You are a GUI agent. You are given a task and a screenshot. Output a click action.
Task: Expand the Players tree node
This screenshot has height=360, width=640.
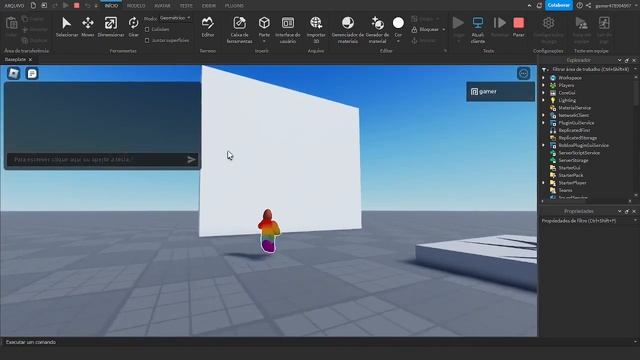tap(543, 85)
